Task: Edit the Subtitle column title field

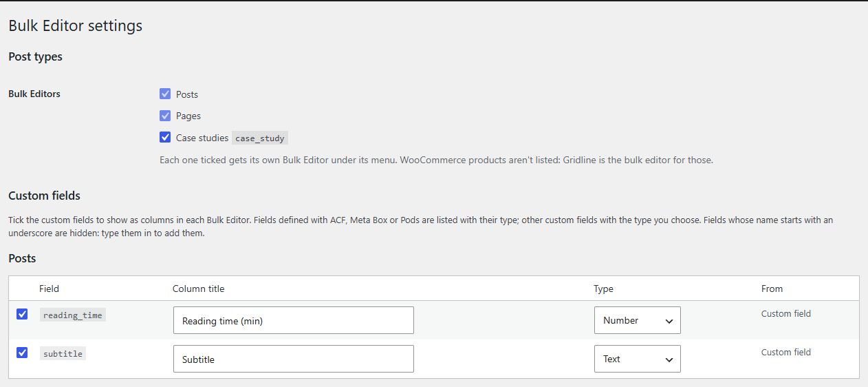Action: click(294, 359)
